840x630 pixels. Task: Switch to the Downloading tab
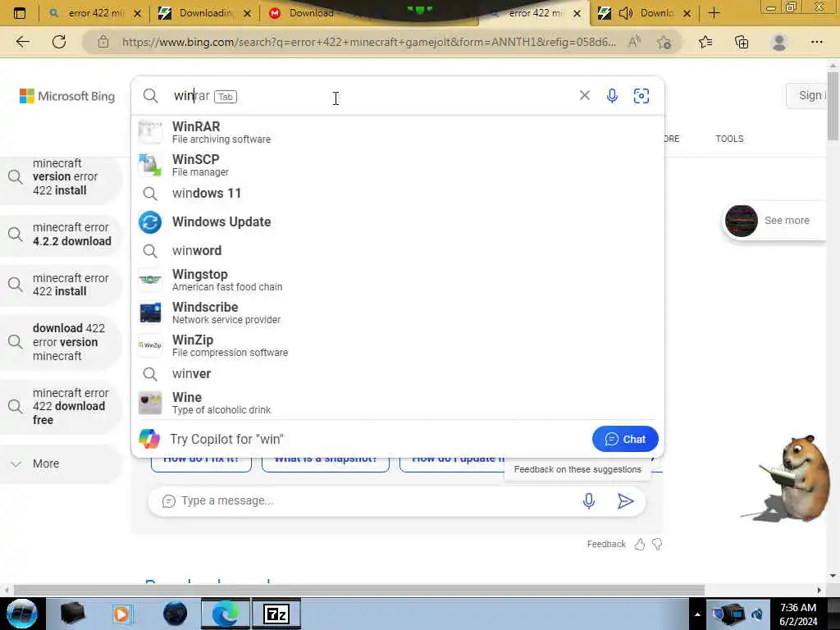click(x=205, y=13)
